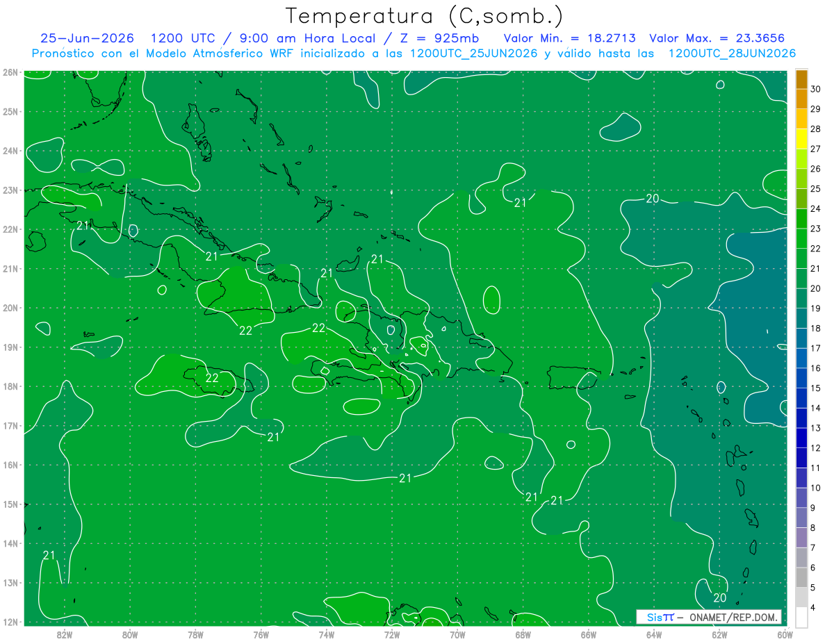Pick the lime swatch between 26 and 27

pyautogui.click(x=801, y=159)
